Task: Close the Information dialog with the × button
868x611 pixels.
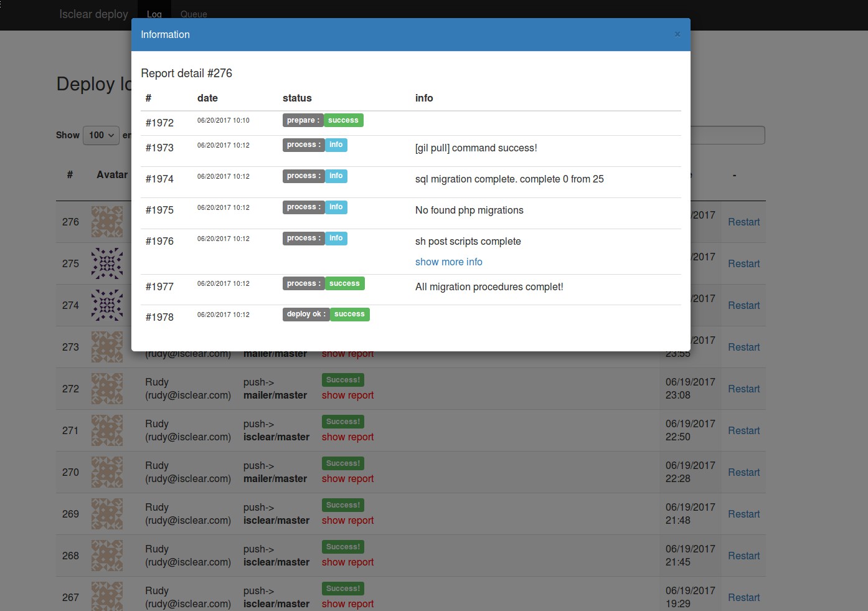Action: pos(677,34)
